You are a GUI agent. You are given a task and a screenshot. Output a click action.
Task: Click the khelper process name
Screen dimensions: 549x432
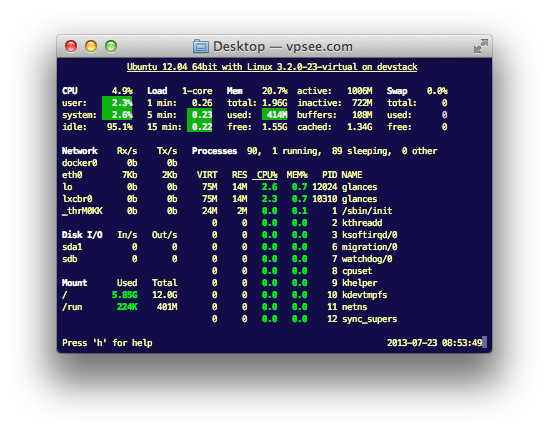360,283
